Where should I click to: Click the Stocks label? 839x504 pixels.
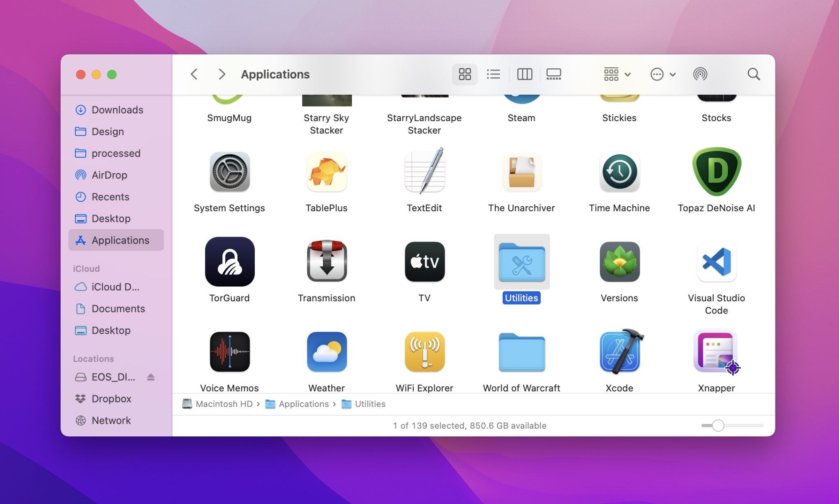point(717,118)
